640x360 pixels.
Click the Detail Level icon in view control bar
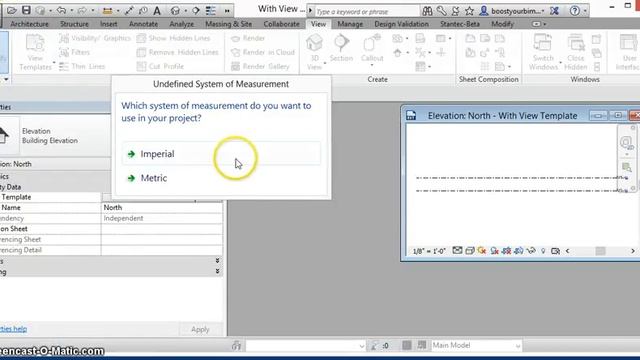pos(457,251)
